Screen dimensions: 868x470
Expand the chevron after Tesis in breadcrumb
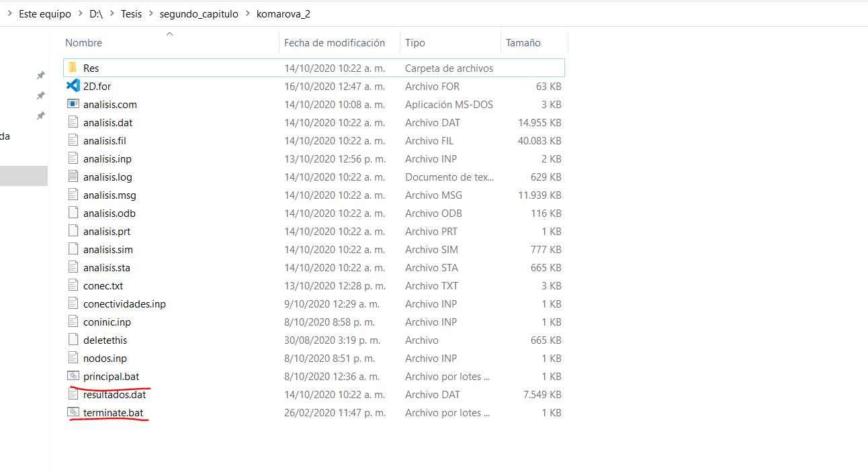coord(150,14)
